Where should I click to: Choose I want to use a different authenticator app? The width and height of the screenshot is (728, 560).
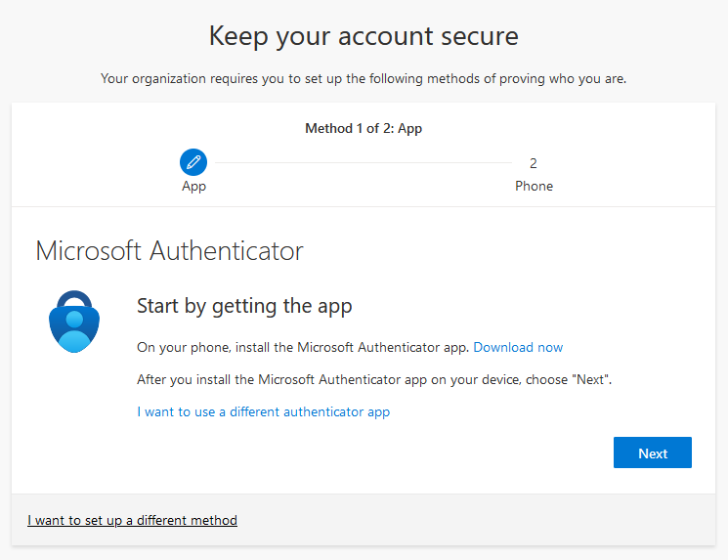[x=263, y=411]
